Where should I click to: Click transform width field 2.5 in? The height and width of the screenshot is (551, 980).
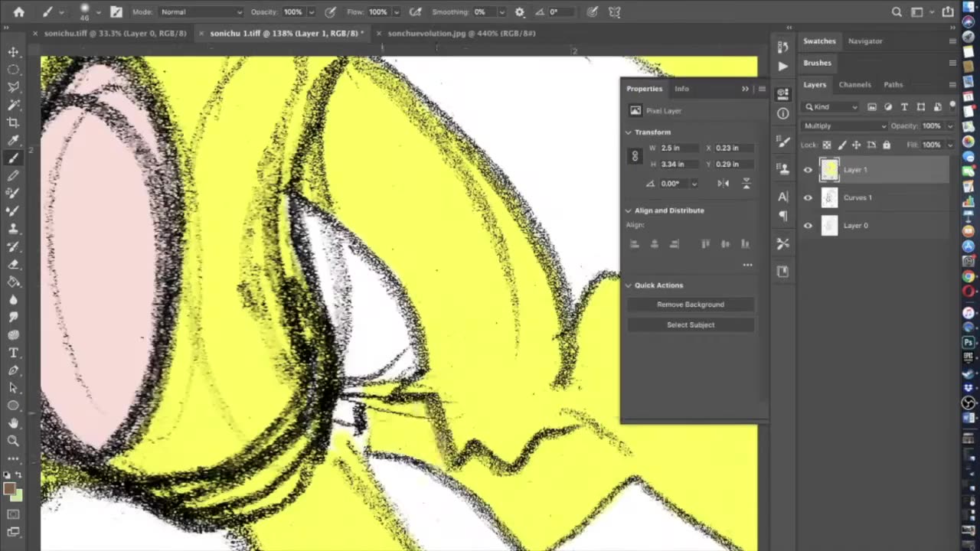[678, 148]
